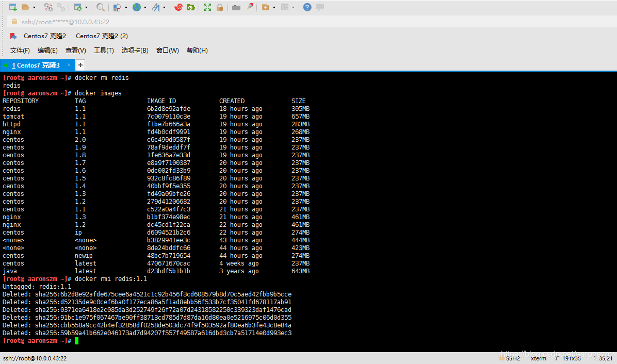Click the highlight marker icon
The width and height of the screenshot is (617, 364).
pos(249,7)
